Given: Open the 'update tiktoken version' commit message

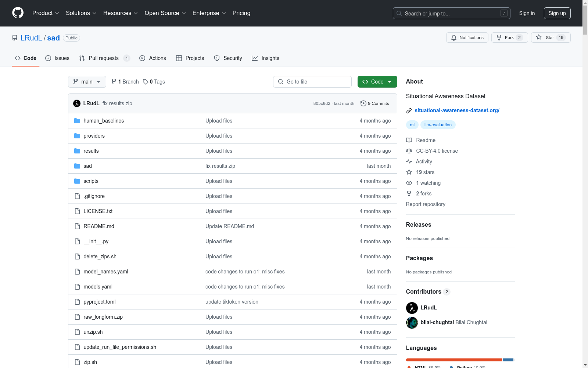Looking at the screenshot, I should point(232,302).
